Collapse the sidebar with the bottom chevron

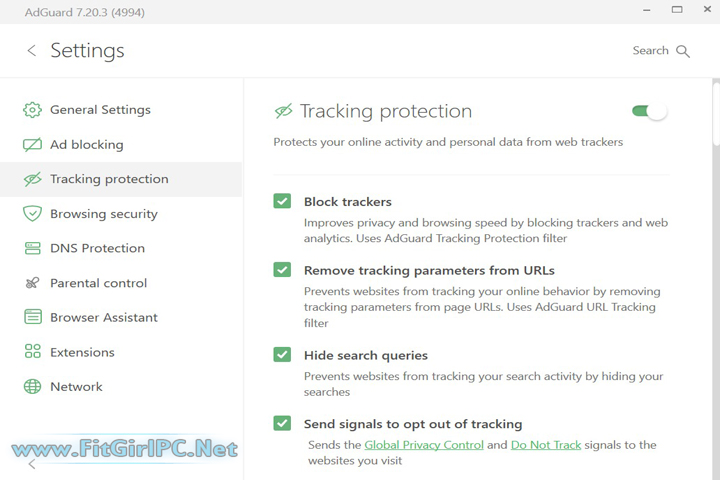coord(32,464)
